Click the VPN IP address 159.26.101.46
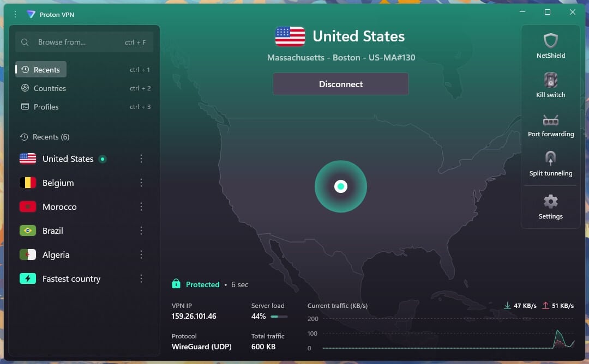Image resolution: width=589 pixels, height=364 pixels. click(x=194, y=317)
